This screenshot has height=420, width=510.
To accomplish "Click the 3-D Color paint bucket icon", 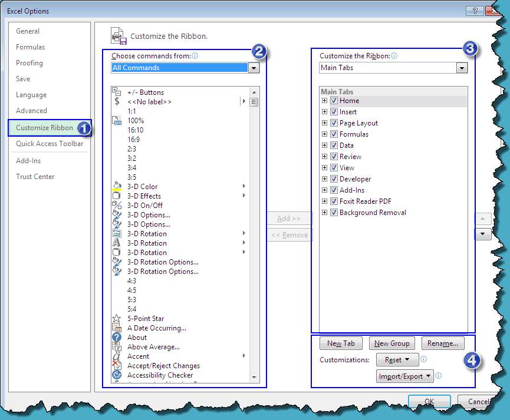I will (x=117, y=186).
